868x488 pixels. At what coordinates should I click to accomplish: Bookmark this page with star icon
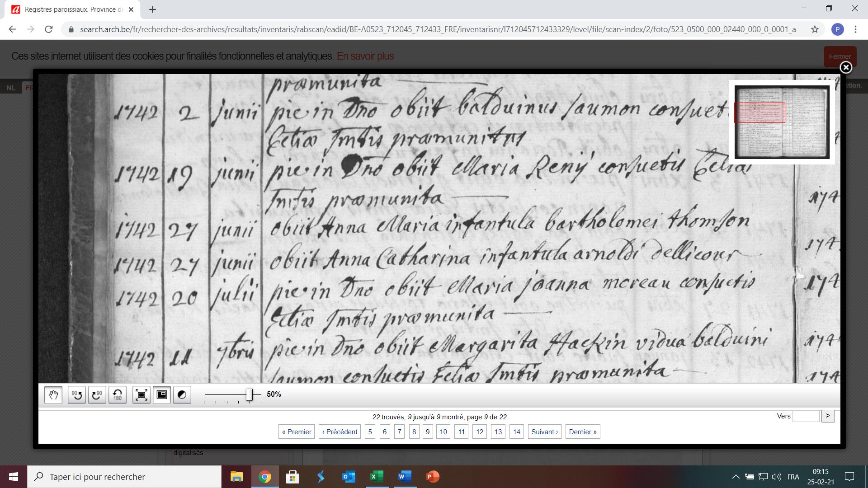[x=815, y=29]
